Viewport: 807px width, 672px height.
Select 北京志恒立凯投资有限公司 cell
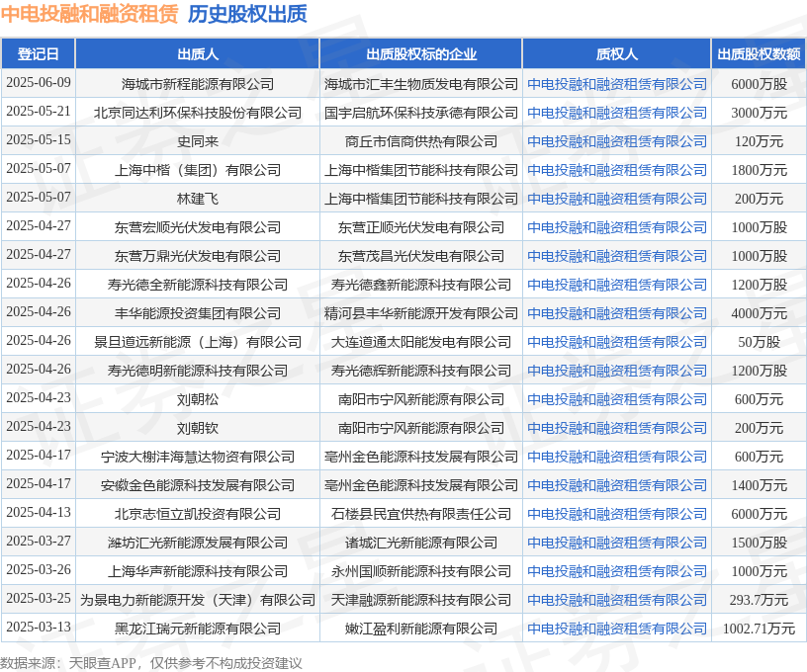(198, 514)
